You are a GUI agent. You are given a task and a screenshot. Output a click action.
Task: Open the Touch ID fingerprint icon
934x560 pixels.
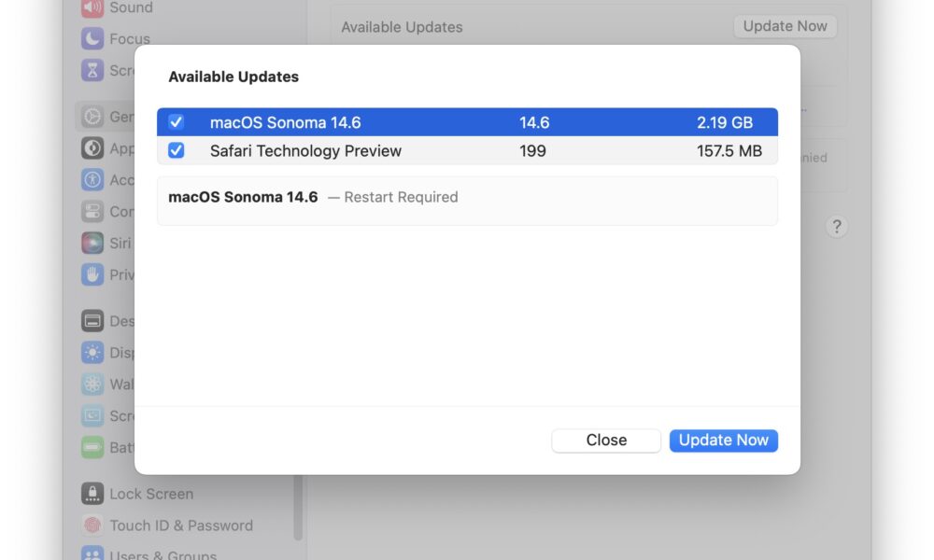92,525
